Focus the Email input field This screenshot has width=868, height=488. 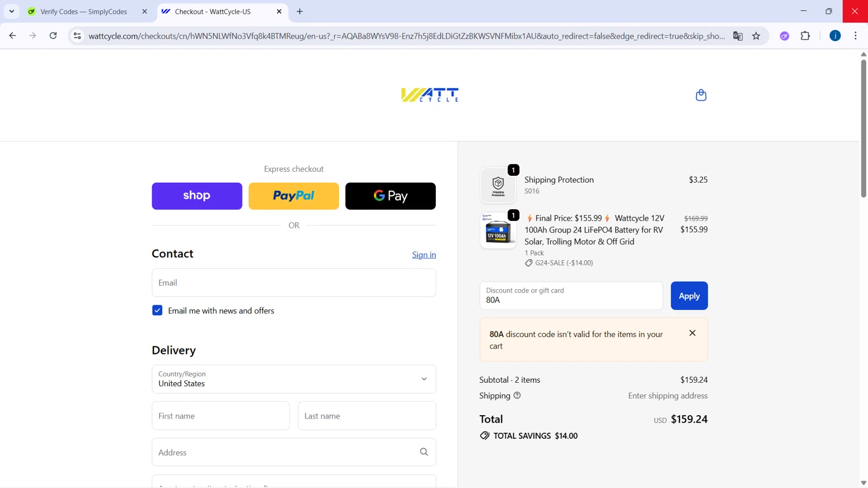coord(294,283)
